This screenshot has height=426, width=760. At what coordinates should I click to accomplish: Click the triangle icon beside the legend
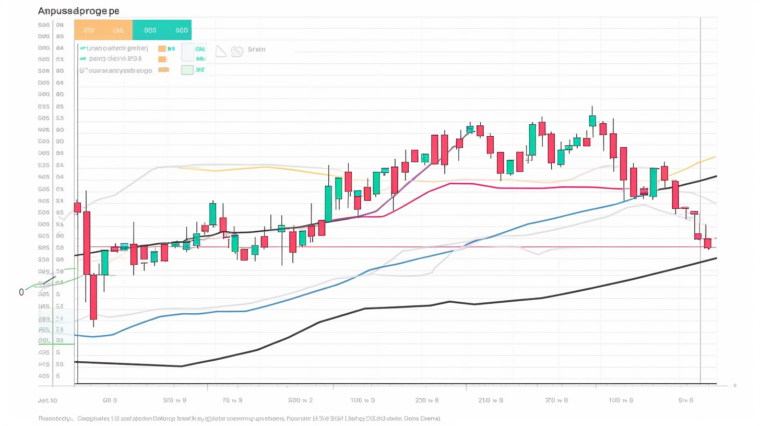(220, 50)
